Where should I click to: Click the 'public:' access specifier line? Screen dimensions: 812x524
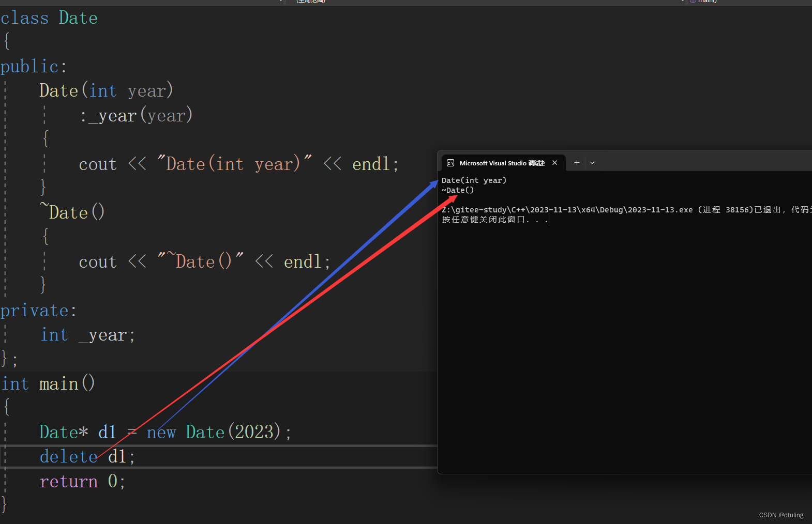[x=34, y=66]
